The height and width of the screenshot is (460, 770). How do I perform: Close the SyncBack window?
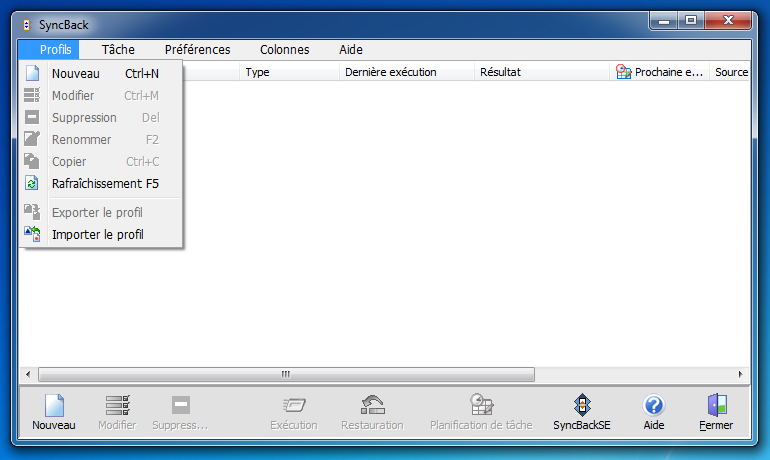coord(728,21)
